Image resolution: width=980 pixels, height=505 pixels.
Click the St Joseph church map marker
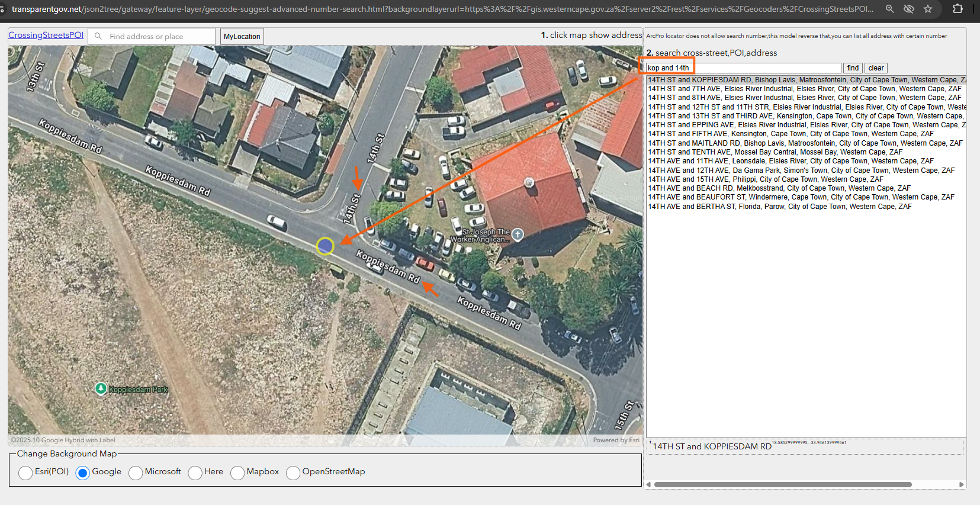click(518, 234)
